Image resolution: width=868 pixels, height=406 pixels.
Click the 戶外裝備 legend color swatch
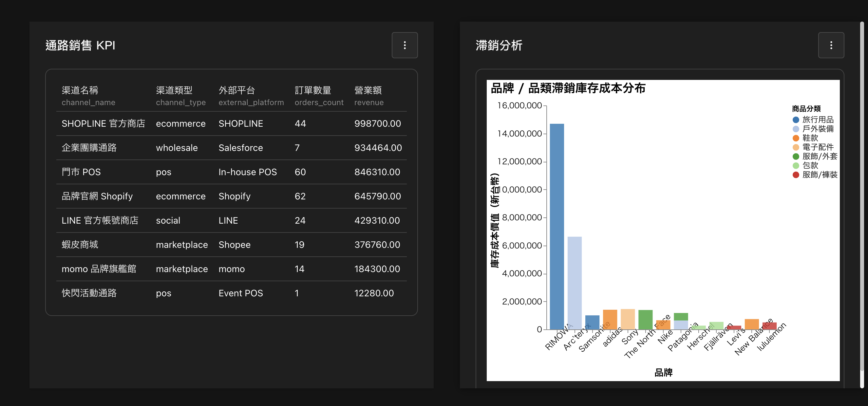[796, 129]
